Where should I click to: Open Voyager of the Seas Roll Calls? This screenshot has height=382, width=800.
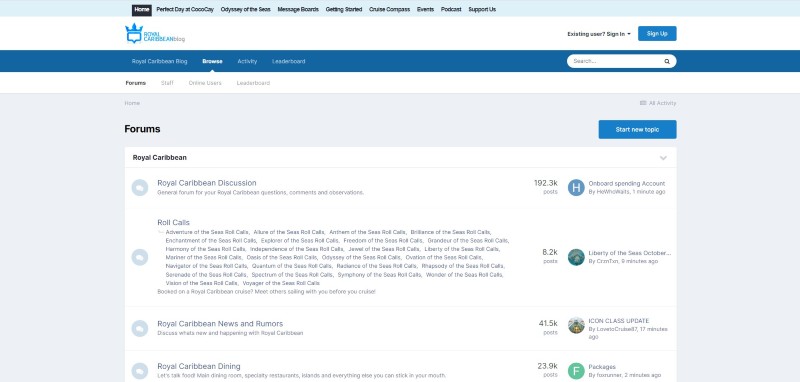281,283
